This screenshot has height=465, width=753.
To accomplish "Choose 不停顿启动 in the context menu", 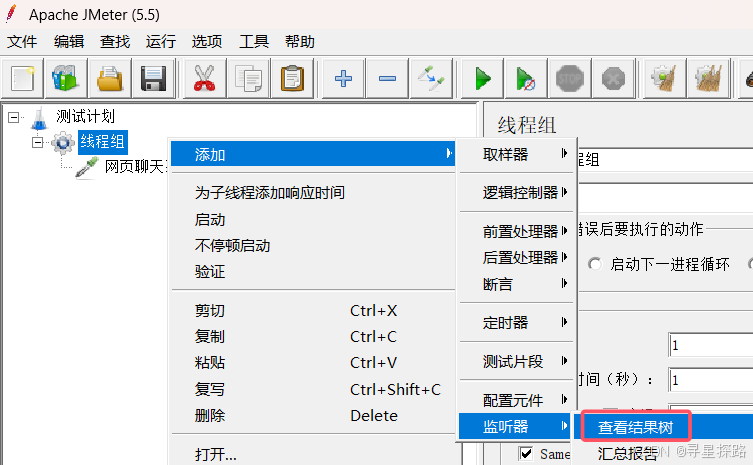I will coord(313,245).
